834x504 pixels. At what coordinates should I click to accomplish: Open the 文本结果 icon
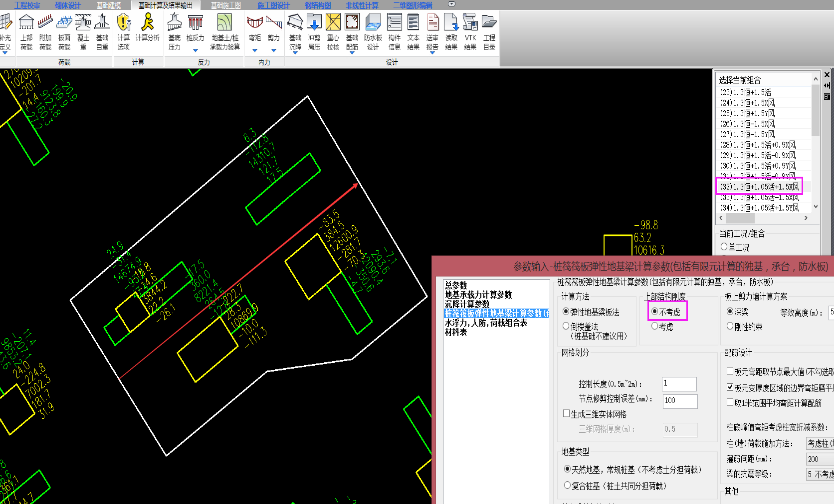point(413,22)
